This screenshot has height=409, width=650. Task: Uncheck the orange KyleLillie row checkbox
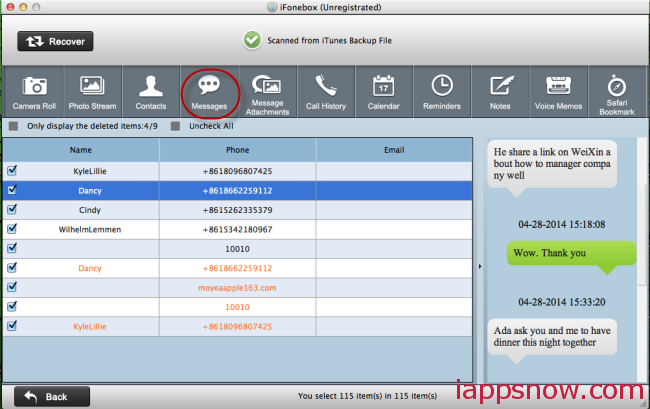point(12,326)
